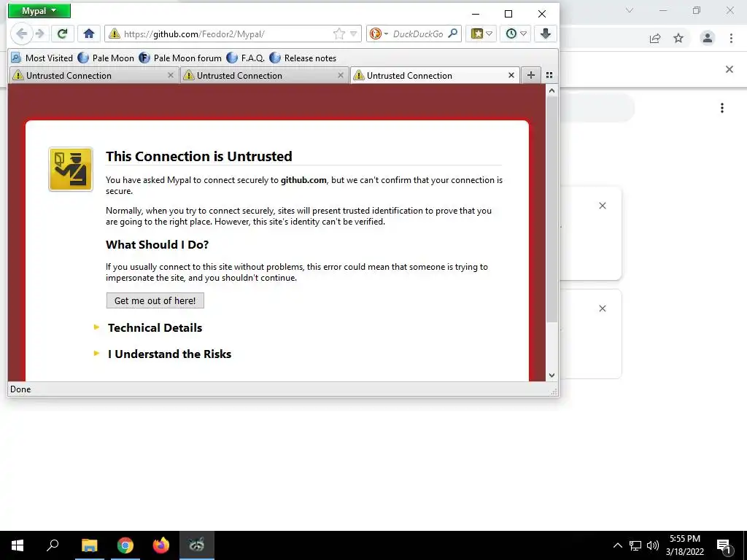The image size is (747, 560).
Task: Click the bookmark star in Chrome window
Action: point(678,38)
